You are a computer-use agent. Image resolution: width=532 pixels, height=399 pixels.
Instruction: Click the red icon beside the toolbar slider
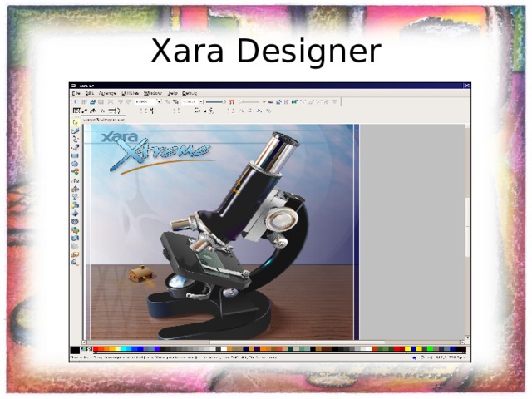tap(232, 101)
